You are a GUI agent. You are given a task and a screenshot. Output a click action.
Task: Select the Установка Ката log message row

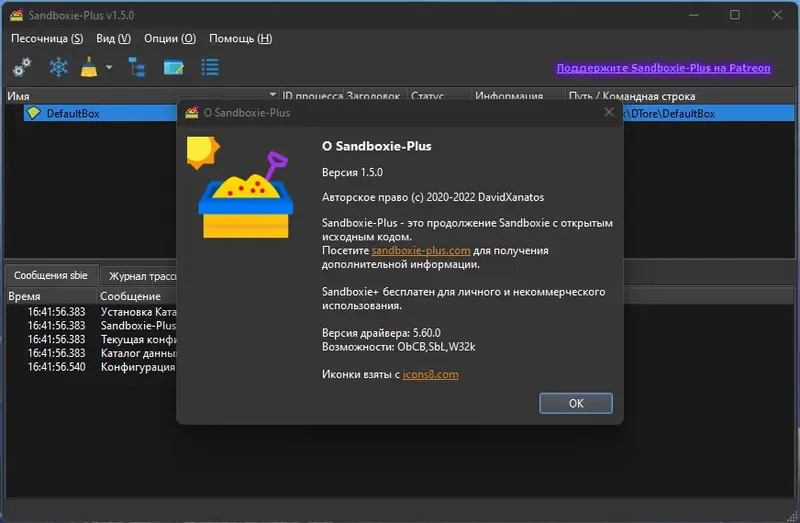(92, 312)
